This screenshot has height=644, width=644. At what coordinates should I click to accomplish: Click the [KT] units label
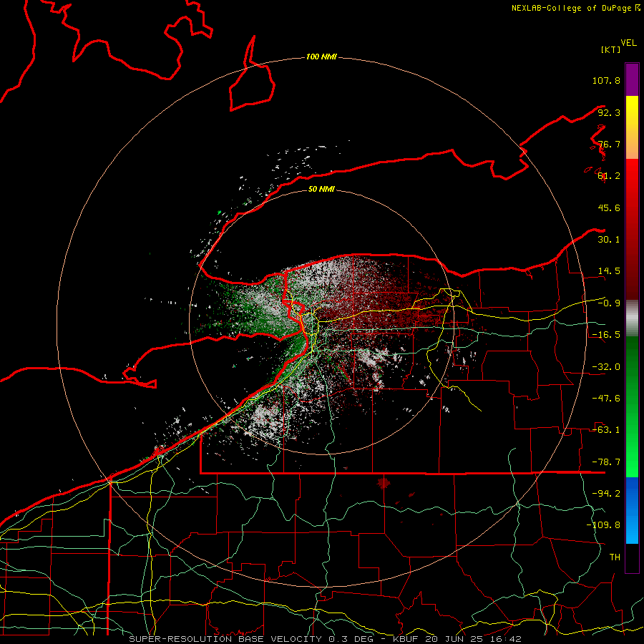611,49
